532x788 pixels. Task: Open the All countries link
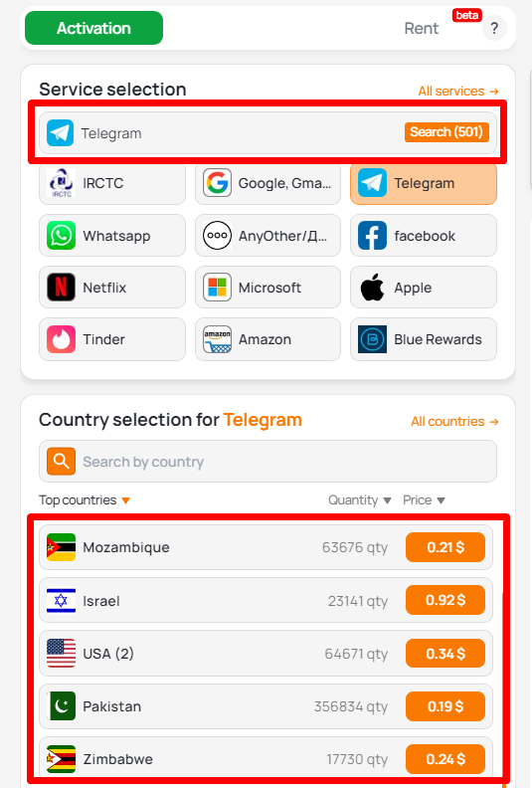tap(454, 421)
